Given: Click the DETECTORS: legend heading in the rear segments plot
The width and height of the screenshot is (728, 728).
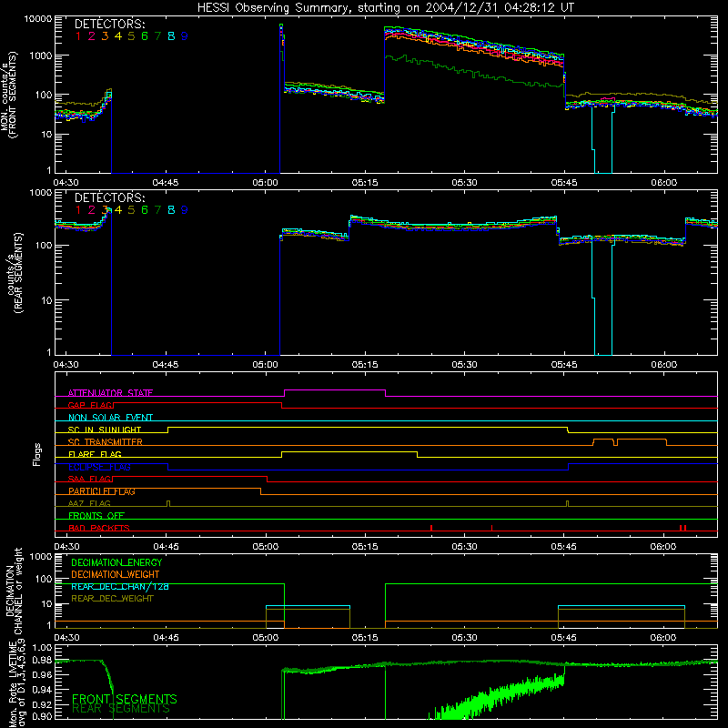Looking at the screenshot, I should click(109, 197).
